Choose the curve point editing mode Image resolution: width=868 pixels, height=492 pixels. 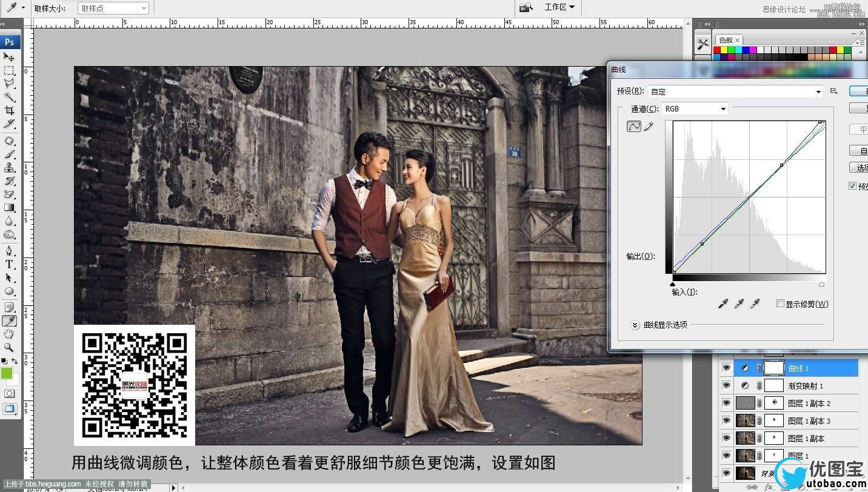[633, 126]
